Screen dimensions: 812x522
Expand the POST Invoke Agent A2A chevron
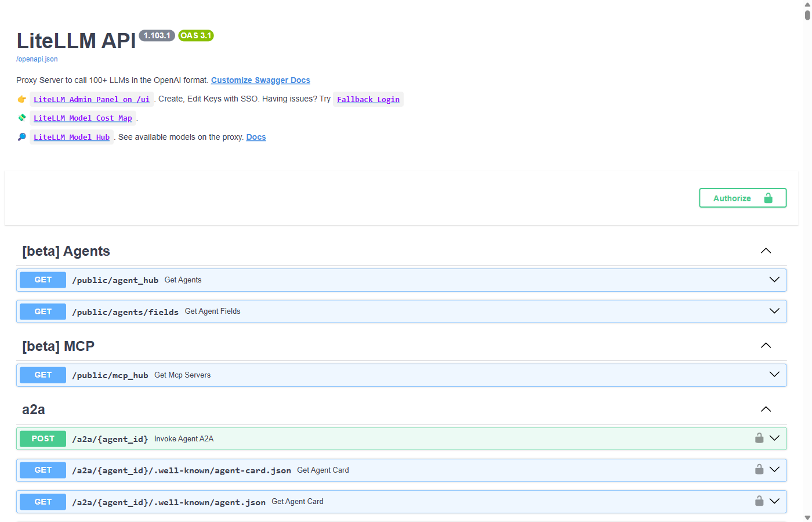[x=774, y=438]
